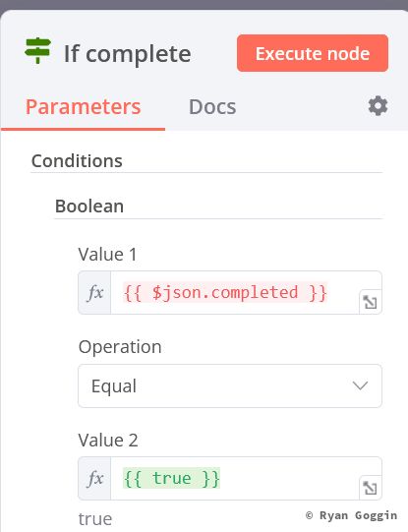This screenshot has width=408, height=532.
Task: Click the green signpost If node icon
Action: tap(37, 50)
